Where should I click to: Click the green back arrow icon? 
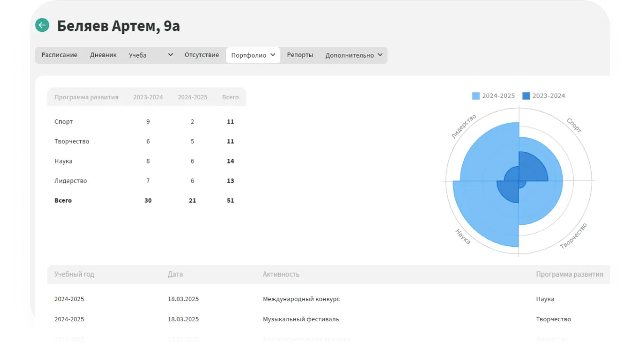pos(42,25)
